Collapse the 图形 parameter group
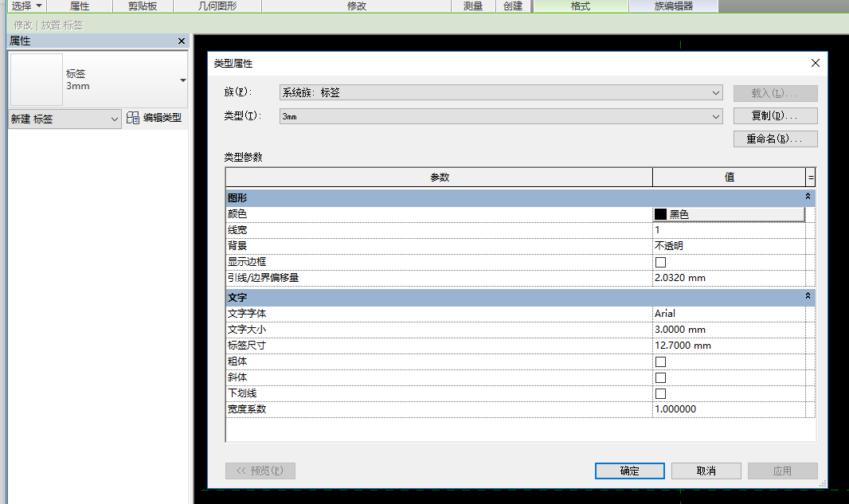Viewport: 849px width, 504px height. click(808, 197)
